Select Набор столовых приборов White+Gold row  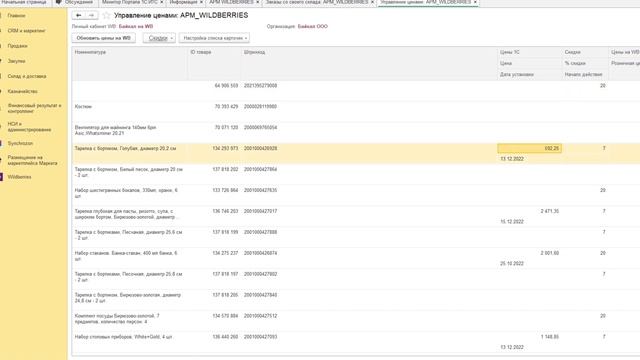pyautogui.click(x=356, y=342)
